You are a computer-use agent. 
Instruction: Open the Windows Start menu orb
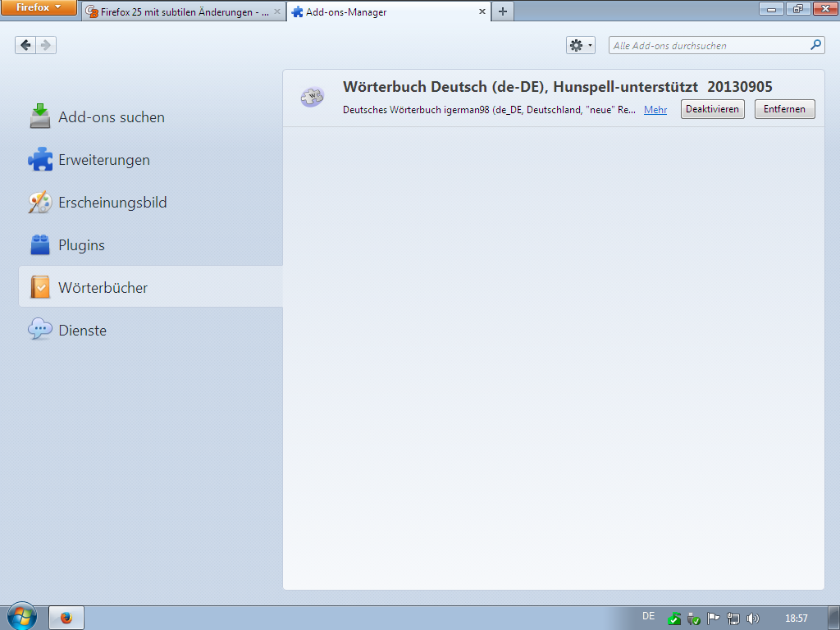pos(22,617)
